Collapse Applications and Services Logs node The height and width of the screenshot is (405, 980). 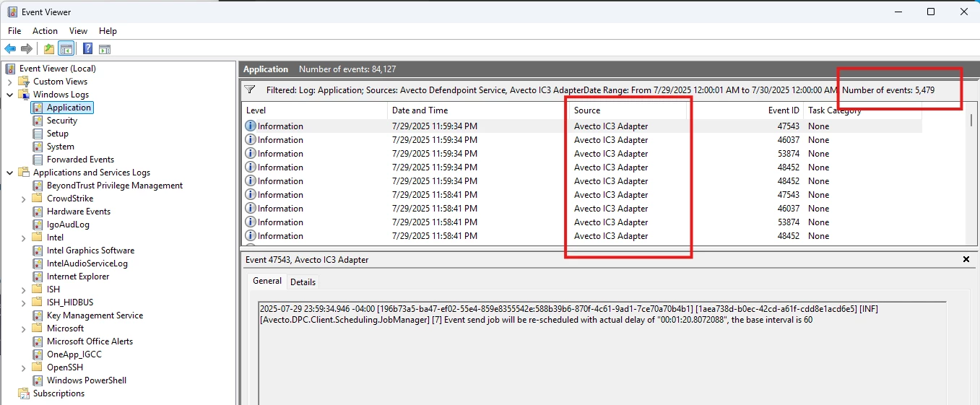[x=10, y=173]
